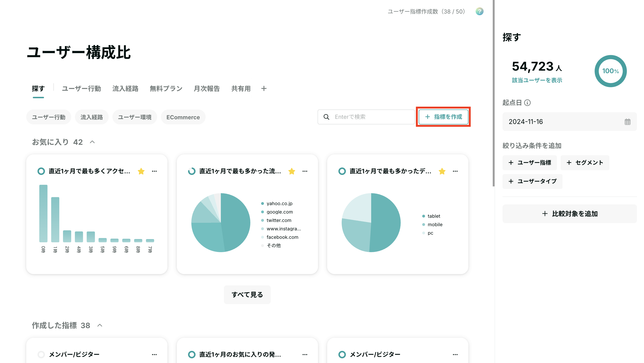Open more menu on 直近1ヶ月で最も多かった流 card
Screen dimensions: 644x363
coord(305,171)
